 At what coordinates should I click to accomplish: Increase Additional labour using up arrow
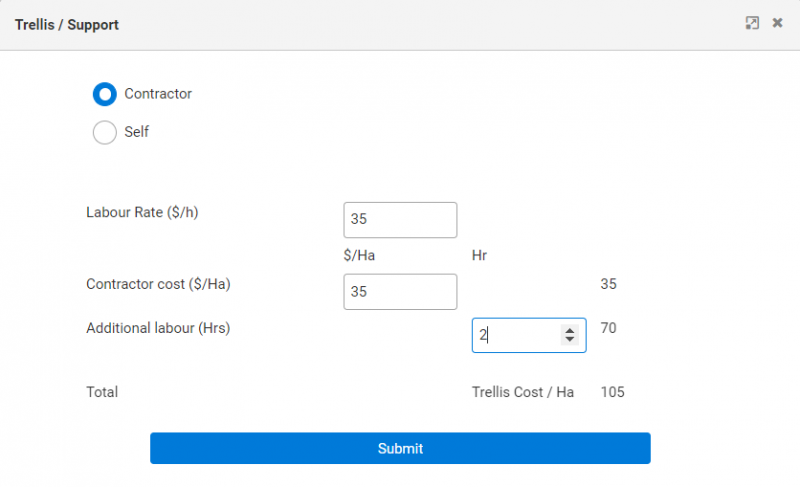[570, 331]
